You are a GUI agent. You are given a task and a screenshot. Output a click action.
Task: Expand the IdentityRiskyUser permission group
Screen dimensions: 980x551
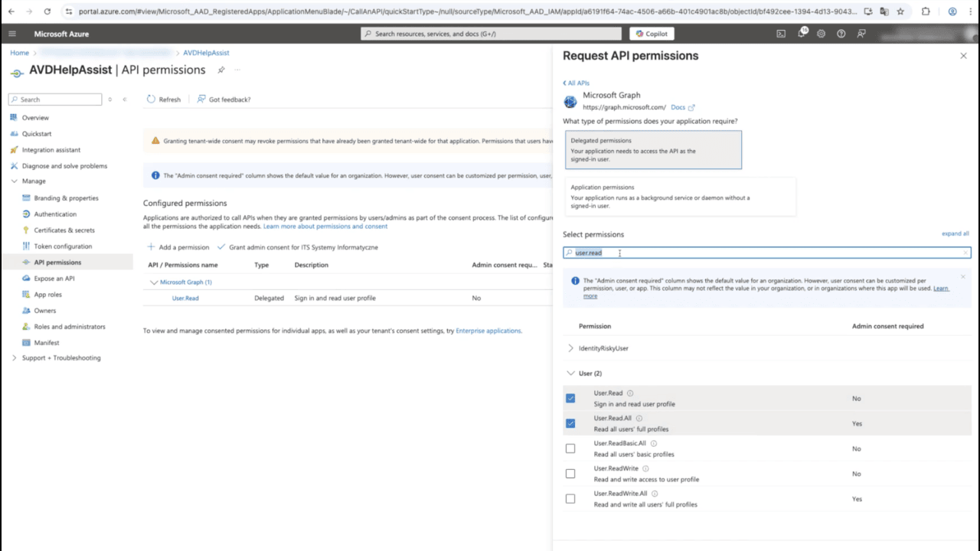click(x=570, y=348)
